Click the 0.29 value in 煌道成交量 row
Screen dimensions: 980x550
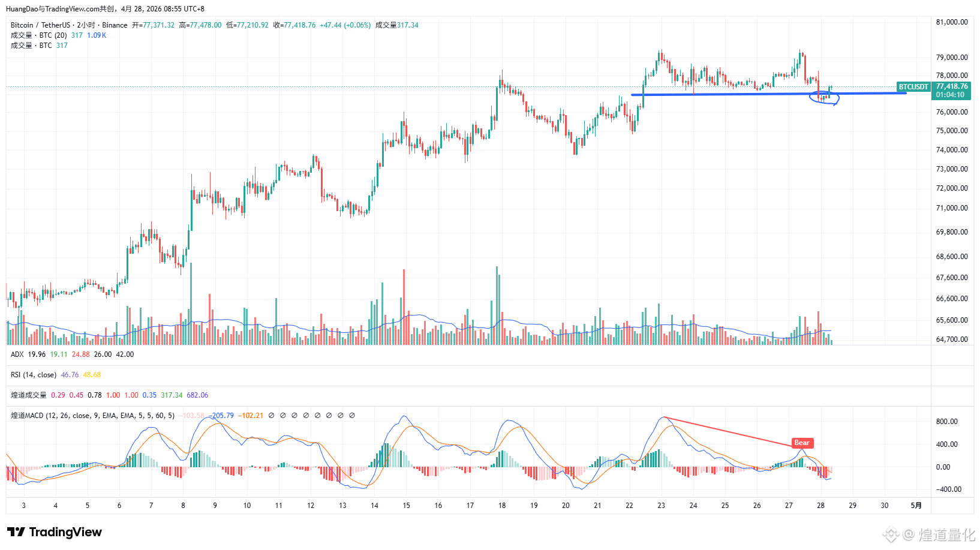coord(58,395)
